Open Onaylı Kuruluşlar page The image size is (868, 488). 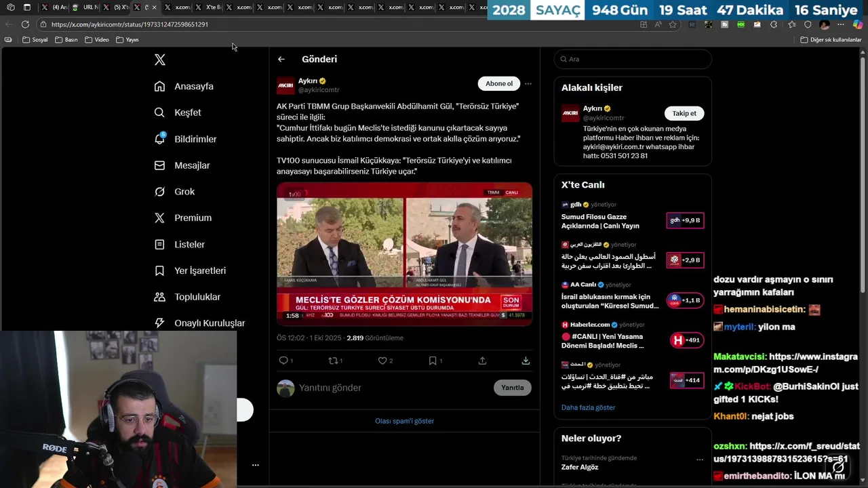[x=199, y=323]
